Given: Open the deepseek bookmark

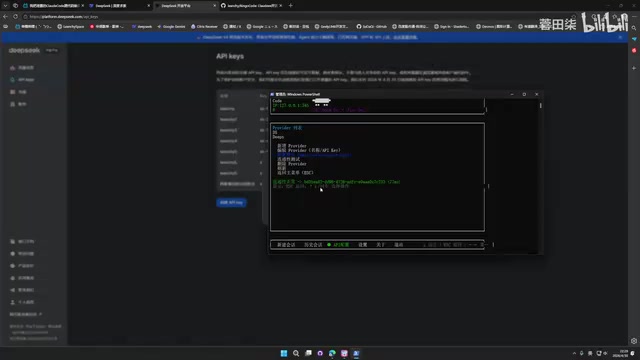Looking at the screenshot, I should (142, 27).
